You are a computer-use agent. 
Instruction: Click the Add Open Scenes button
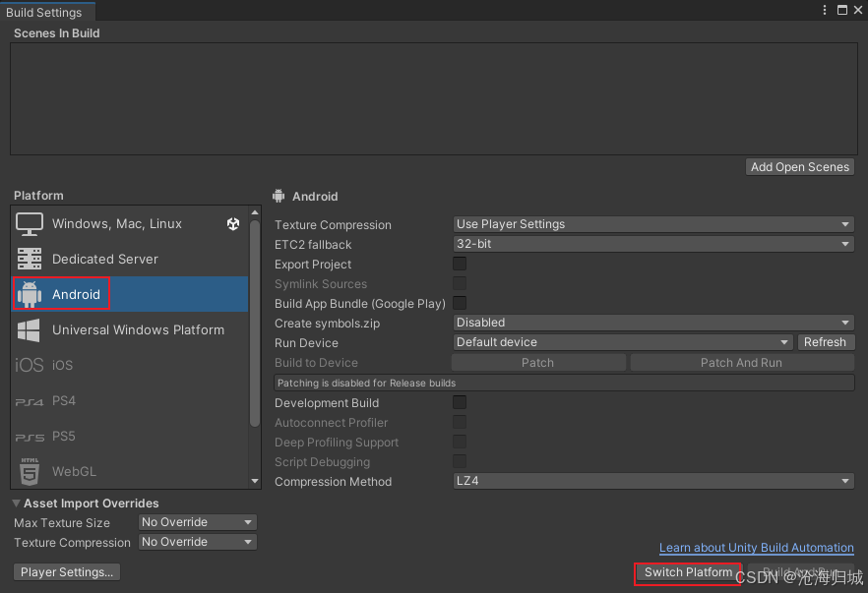pos(800,167)
